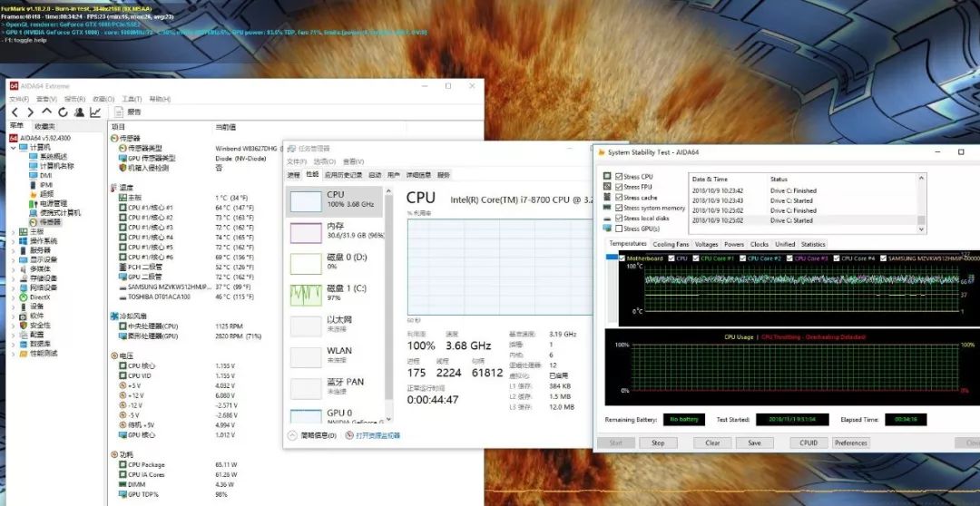Image resolution: width=980 pixels, height=506 pixels.
Task: Expand 服务器 tree node arrow
Action: coord(14,250)
